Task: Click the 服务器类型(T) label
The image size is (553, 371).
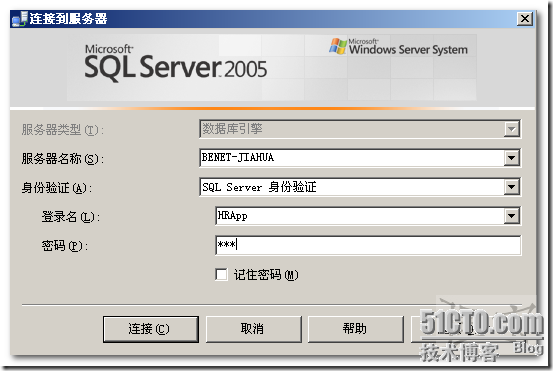Action: (x=63, y=130)
